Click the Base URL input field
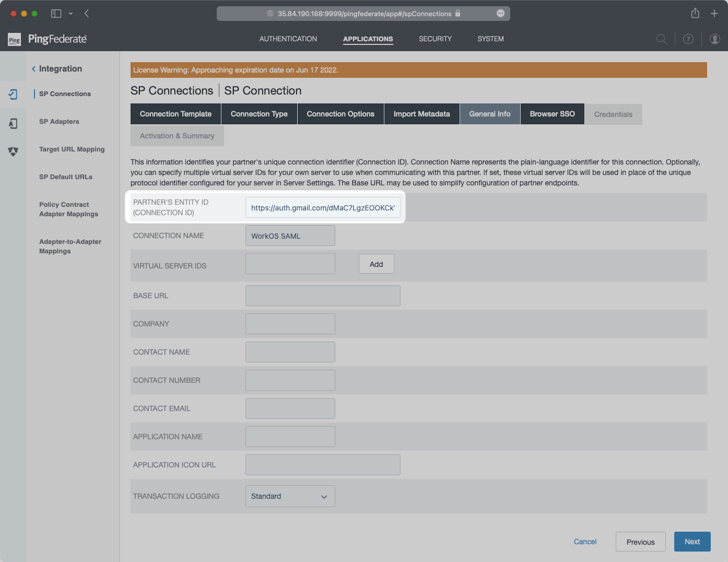The width and height of the screenshot is (728, 562). pos(323,296)
